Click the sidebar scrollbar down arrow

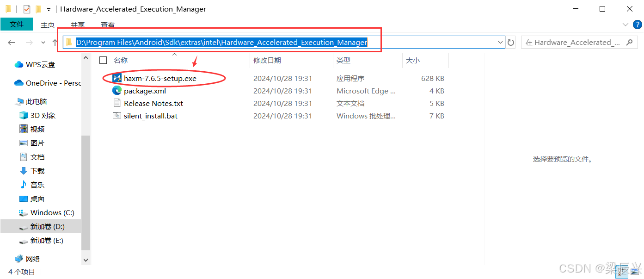click(x=86, y=260)
